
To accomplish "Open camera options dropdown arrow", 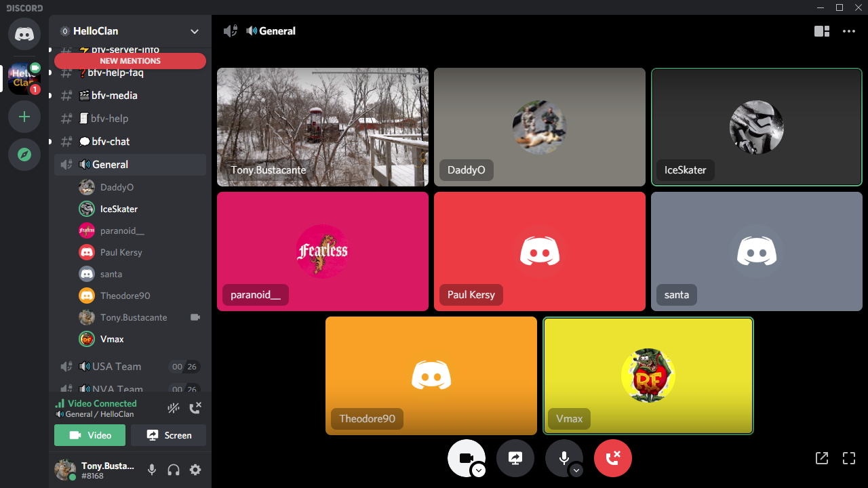I will point(479,470).
